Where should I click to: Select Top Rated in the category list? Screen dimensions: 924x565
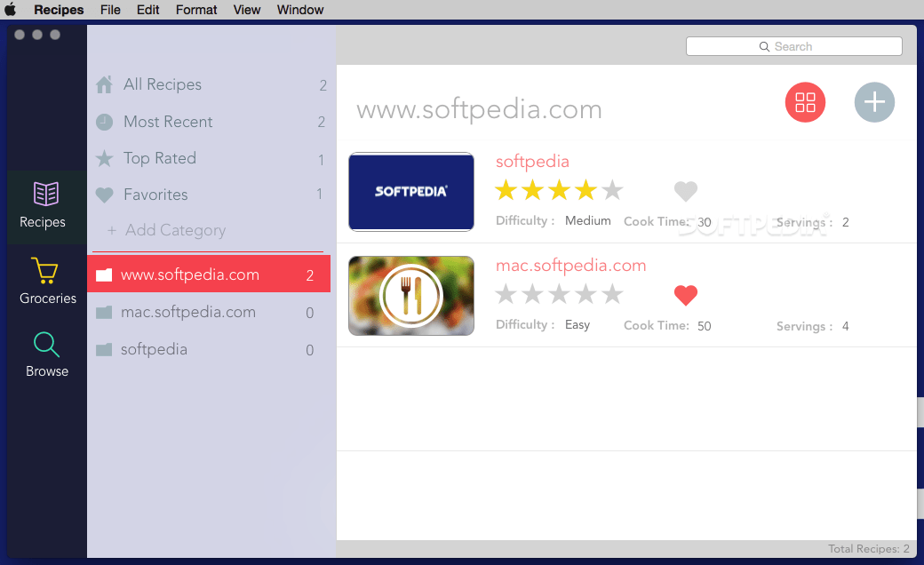tap(211, 158)
